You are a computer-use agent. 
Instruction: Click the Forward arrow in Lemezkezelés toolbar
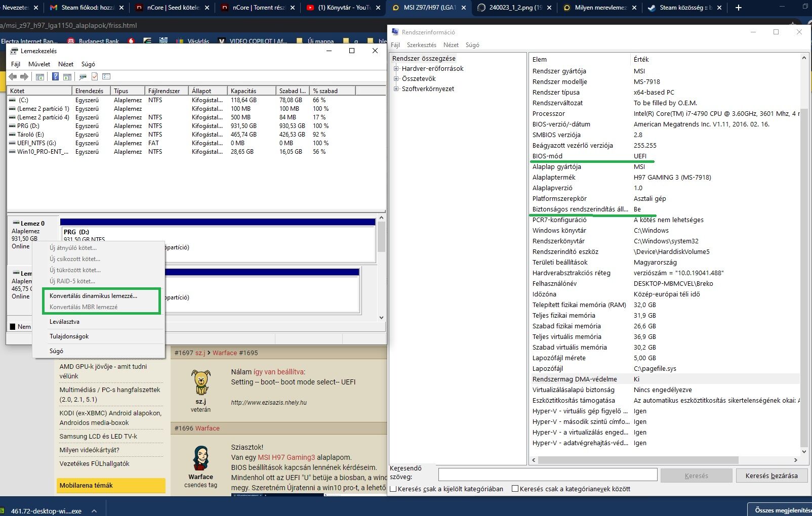point(24,77)
